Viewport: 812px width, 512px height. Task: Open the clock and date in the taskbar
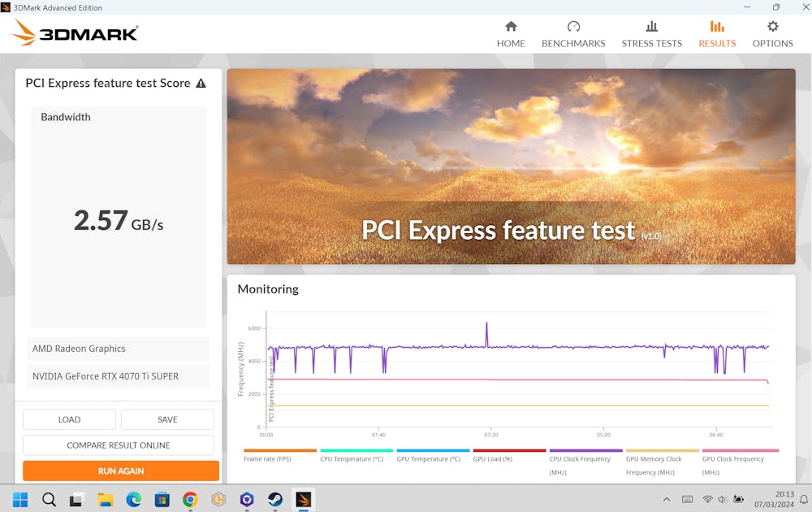774,500
